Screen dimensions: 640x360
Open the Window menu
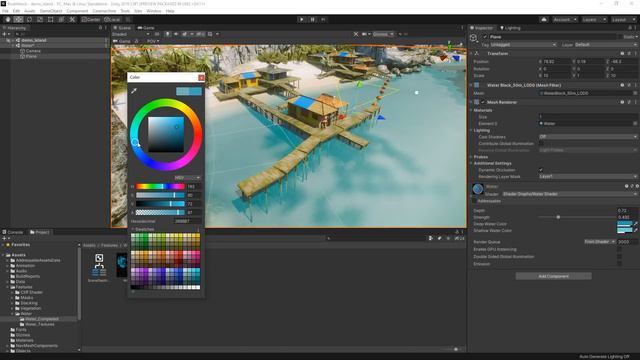pyautogui.click(x=153, y=11)
